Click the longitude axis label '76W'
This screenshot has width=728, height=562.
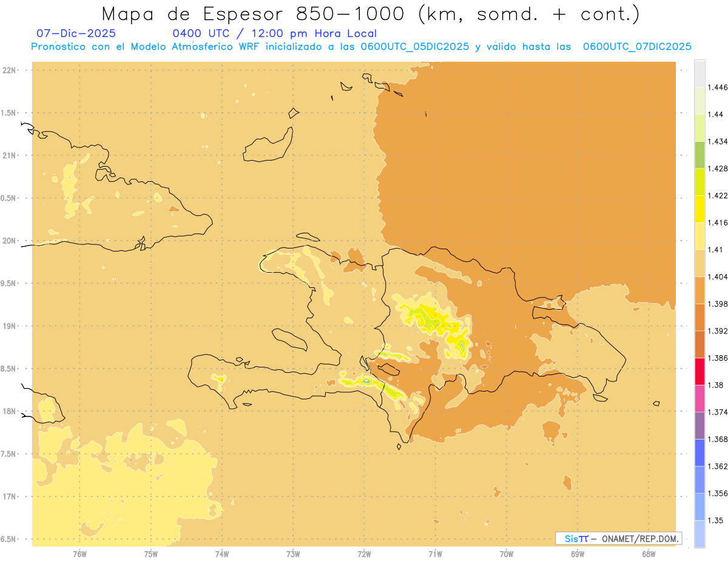click(79, 554)
